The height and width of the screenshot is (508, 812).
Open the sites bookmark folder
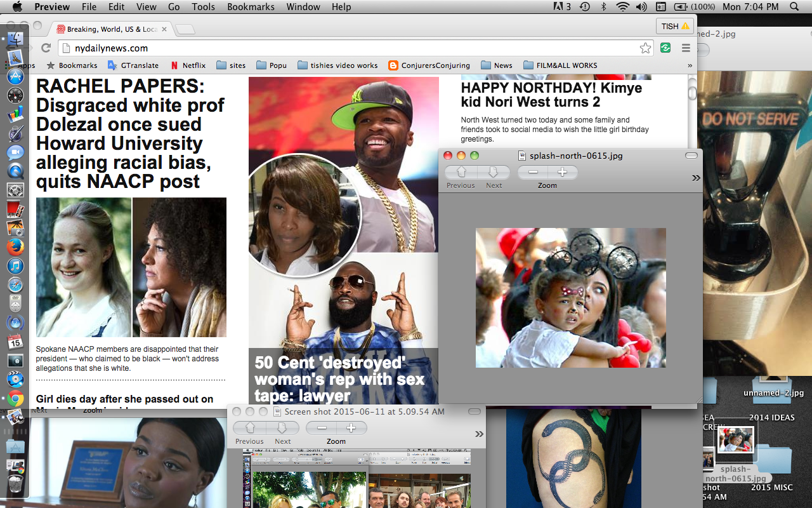(x=231, y=65)
